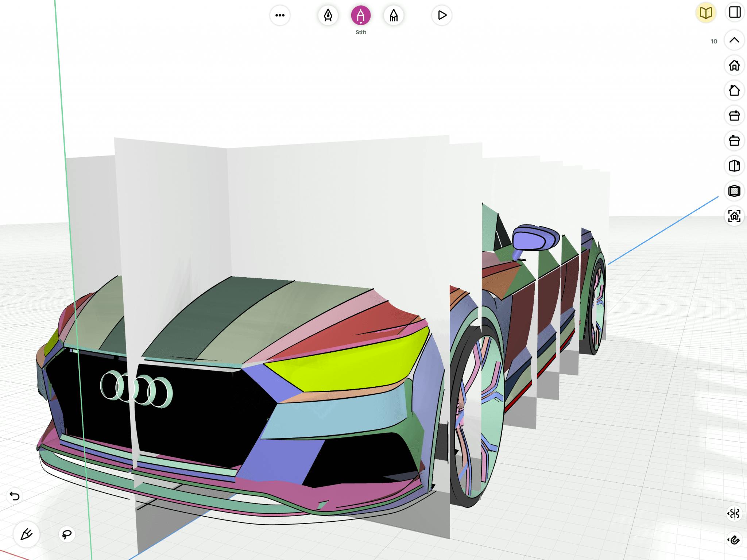Select the box with flat lid icon
The height and width of the screenshot is (560, 747).
(x=734, y=141)
